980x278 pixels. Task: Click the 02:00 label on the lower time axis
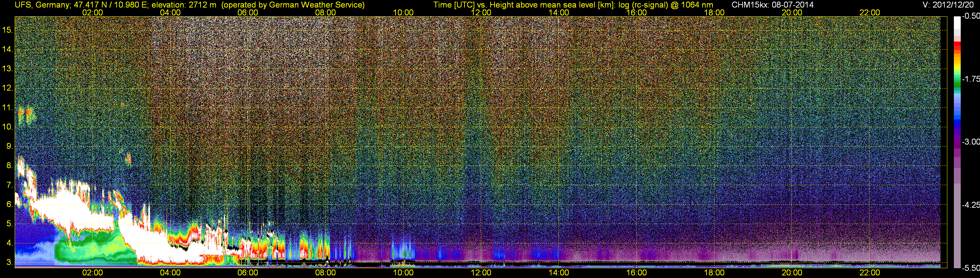tap(92, 273)
